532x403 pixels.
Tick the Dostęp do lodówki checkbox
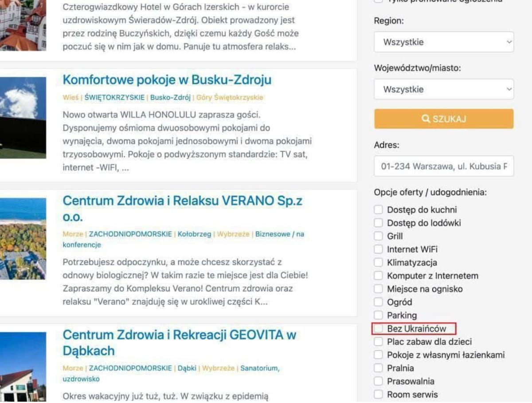coord(378,223)
